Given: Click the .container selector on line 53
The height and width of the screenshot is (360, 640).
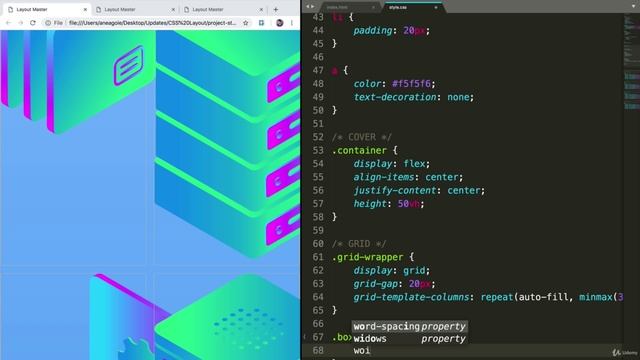Looking at the screenshot, I should pyautogui.click(x=359, y=150).
